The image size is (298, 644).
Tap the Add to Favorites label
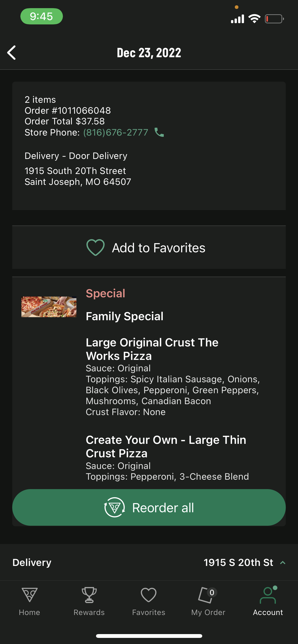tap(159, 248)
